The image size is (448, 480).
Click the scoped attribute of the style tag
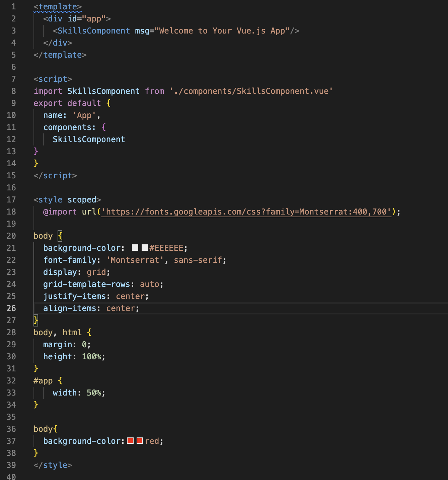point(82,200)
